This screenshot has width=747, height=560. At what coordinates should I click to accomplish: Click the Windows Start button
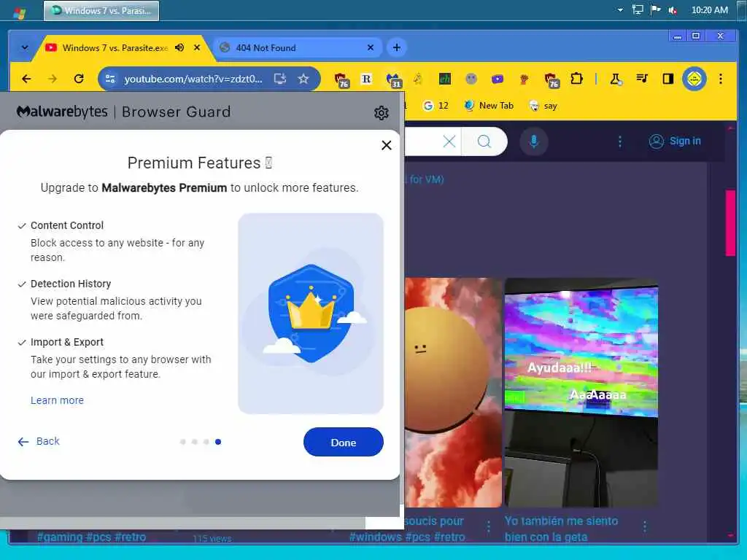coord(20,12)
